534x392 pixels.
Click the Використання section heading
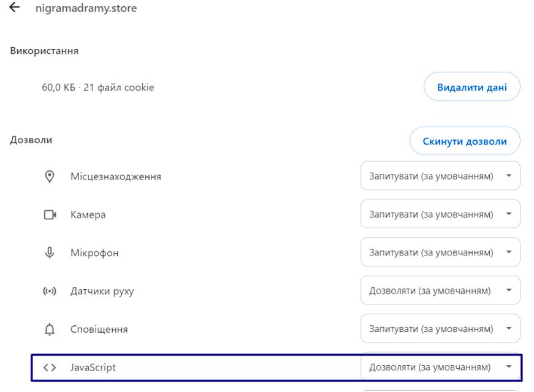44,51
